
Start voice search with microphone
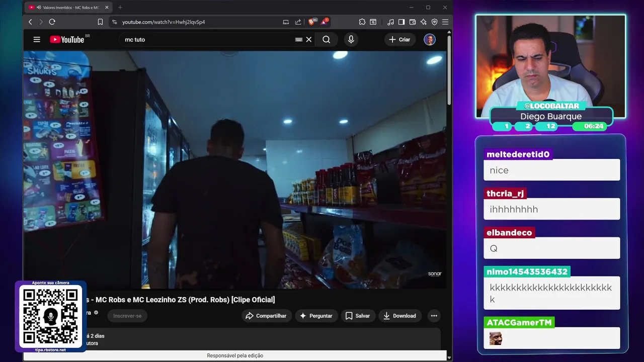(351, 39)
